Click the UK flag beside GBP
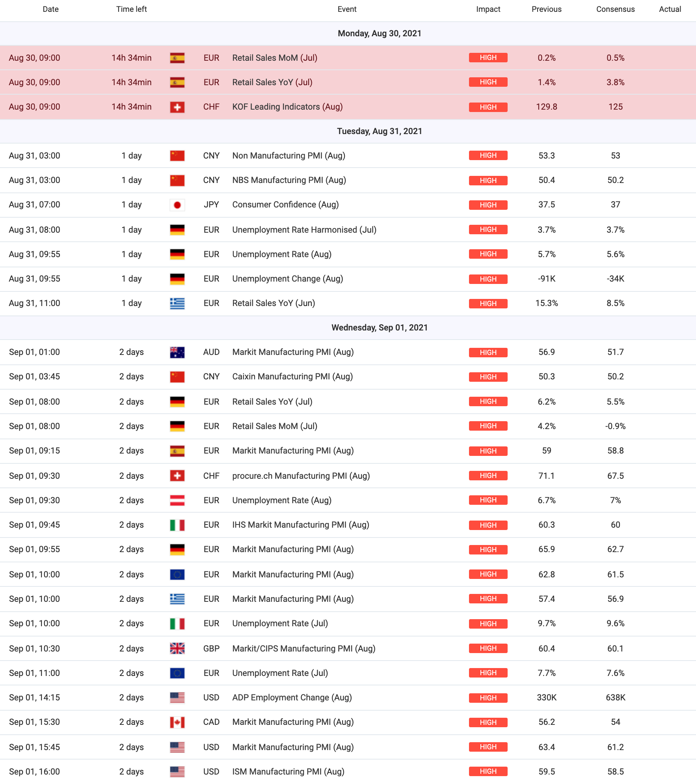The width and height of the screenshot is (696, 784). pyautogui.click(x=177, y=649)
